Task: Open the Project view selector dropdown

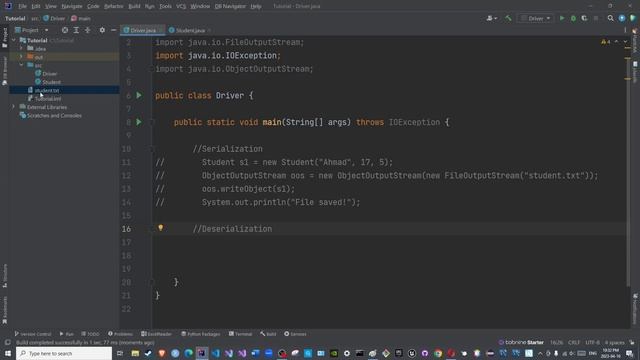Action: [32, 30]
